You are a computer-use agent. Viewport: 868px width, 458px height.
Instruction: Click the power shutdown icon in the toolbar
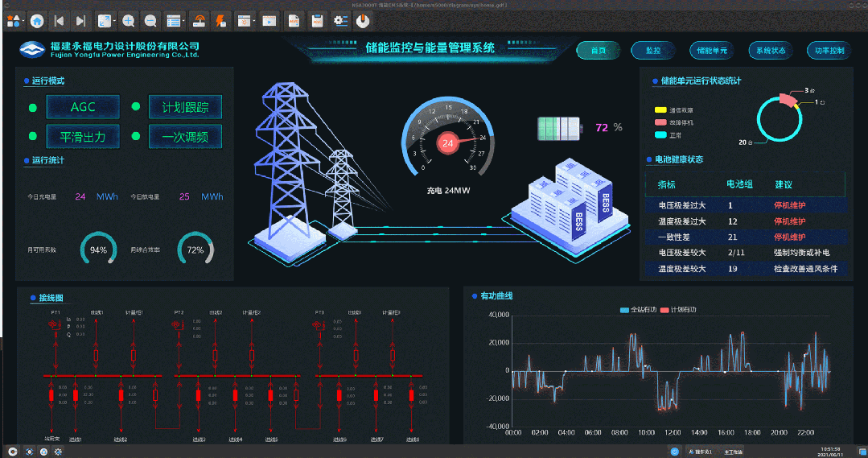363,20
